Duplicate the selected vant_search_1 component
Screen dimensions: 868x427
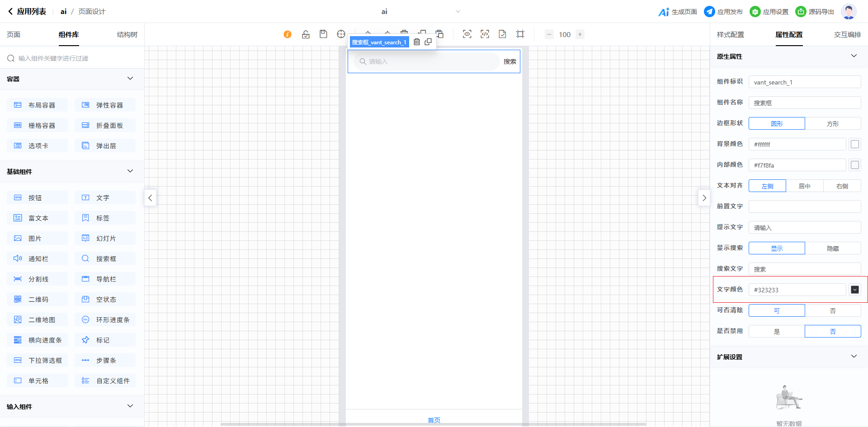pos(428,42)
